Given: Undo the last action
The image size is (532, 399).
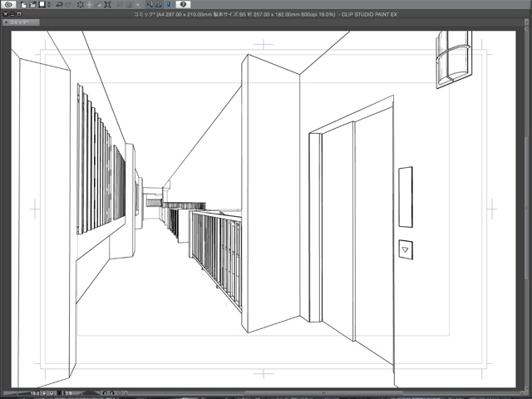Looking at the screenshot, I should click(59, 4).
